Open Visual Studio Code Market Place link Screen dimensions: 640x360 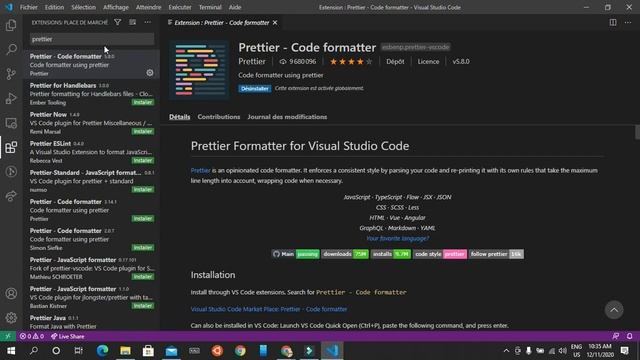coord(269,309)
